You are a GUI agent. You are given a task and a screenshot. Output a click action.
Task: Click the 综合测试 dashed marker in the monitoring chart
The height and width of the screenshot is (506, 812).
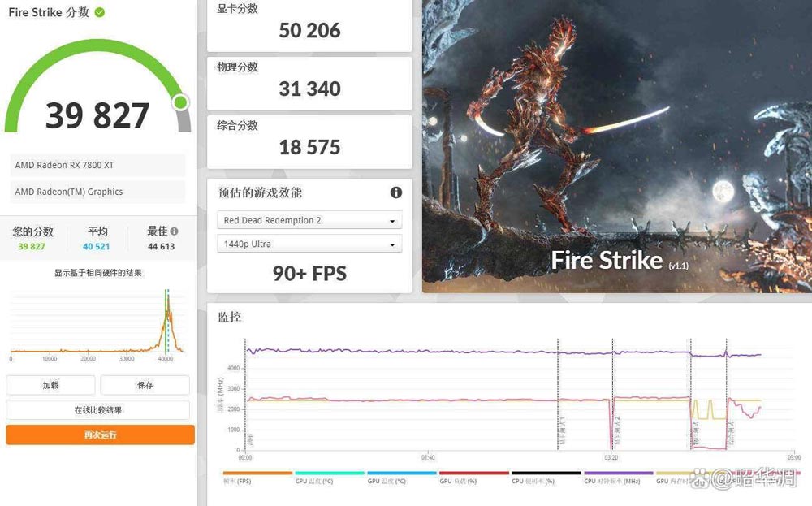[727, 394]
